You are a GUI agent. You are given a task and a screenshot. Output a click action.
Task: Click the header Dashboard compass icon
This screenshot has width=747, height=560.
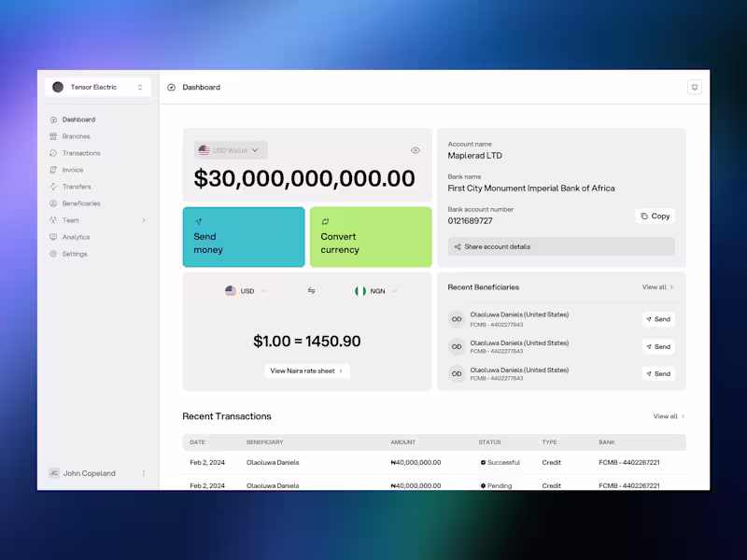pos(172,87)
